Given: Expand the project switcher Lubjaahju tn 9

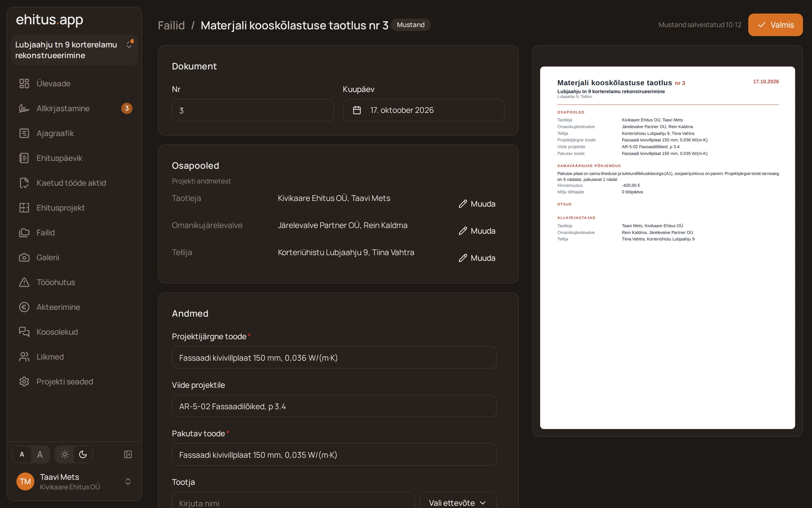Looking at the screenshot, I should click(74, 50).
